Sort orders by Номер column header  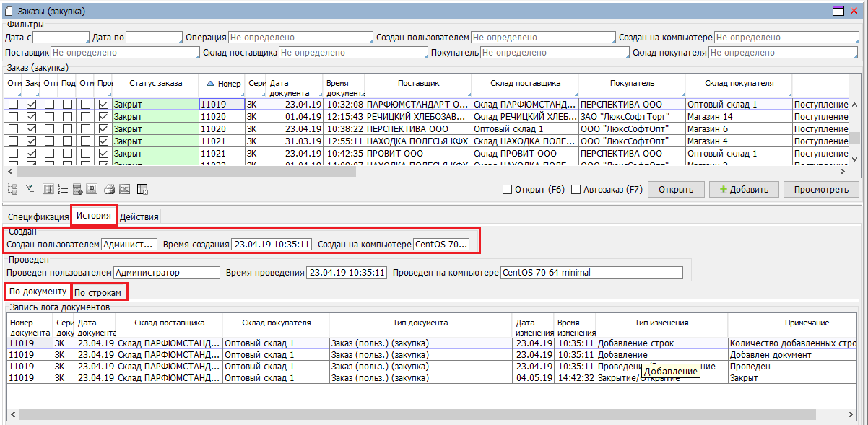click(x=222, y=84)
